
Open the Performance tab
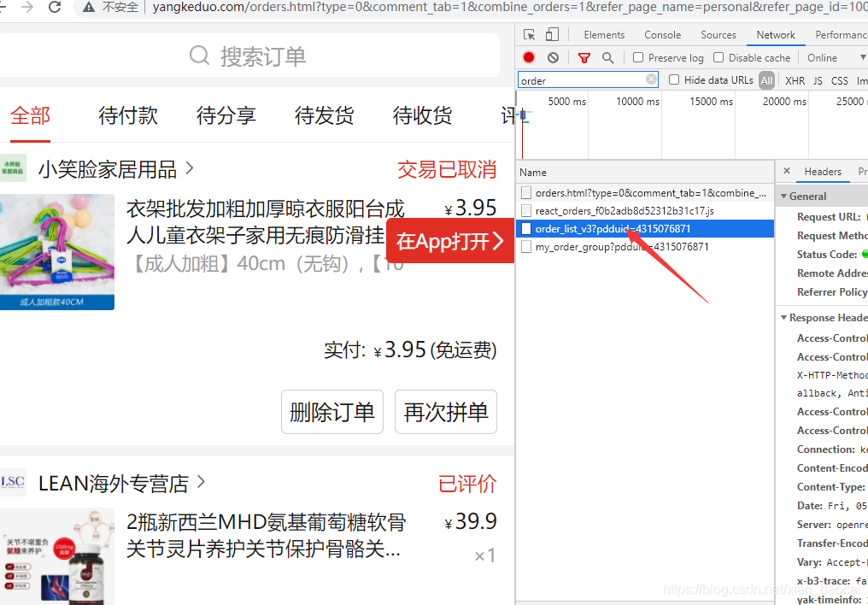(841, 35)
